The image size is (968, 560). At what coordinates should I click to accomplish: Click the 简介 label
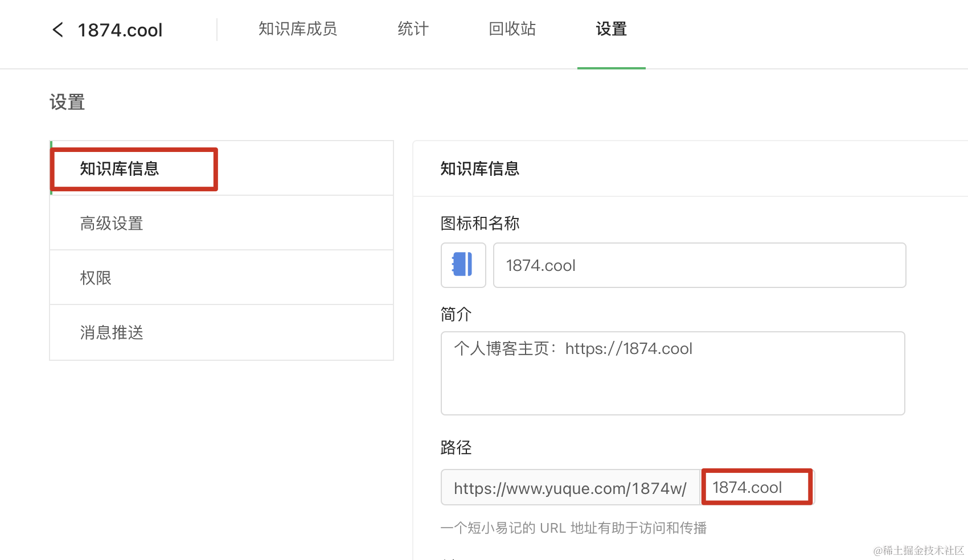pyautogui.click(x=456, y=314)
